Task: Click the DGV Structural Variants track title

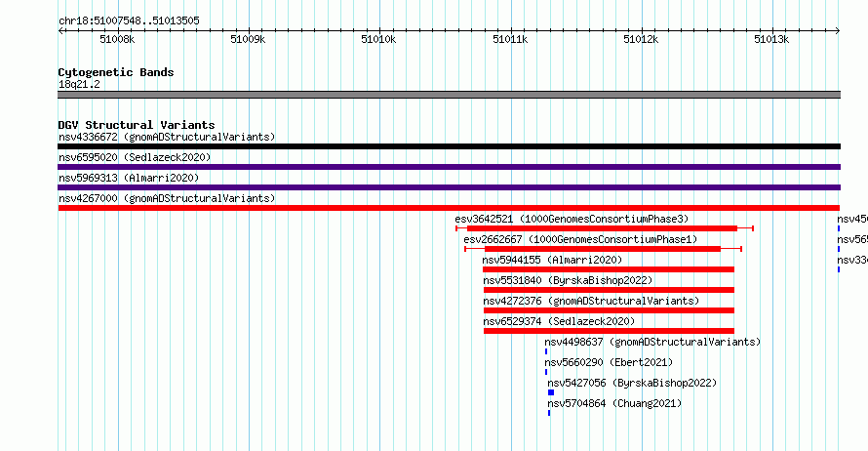Action: point(137,125)
